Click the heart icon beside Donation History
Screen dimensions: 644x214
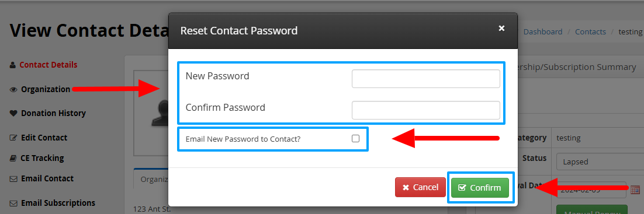(x=13, y=114)
